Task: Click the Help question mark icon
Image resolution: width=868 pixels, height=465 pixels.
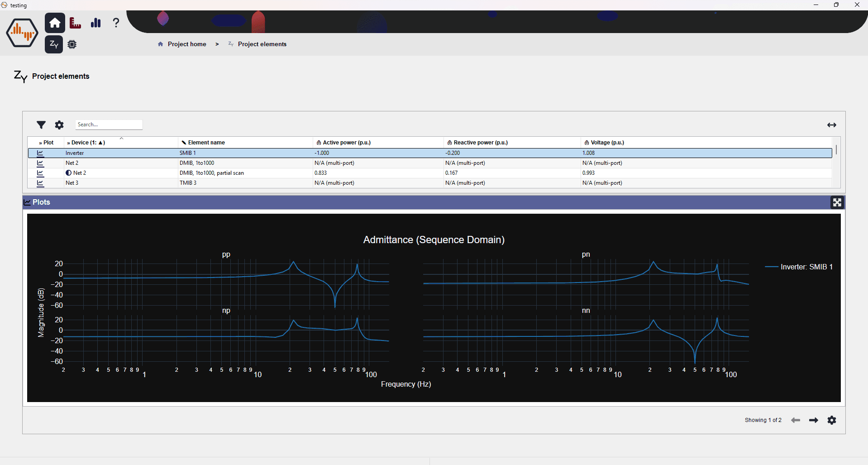Action: click(x=116, y=23)
